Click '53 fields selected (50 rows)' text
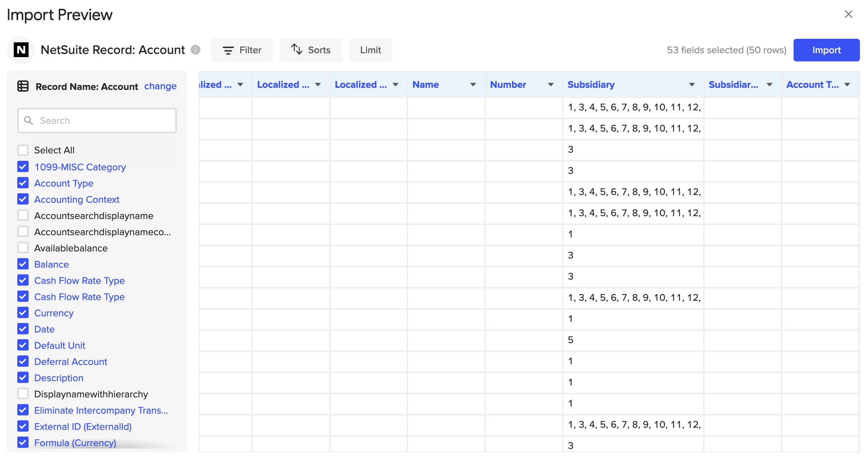Viewport: 868px width, 457px height. 727,50
